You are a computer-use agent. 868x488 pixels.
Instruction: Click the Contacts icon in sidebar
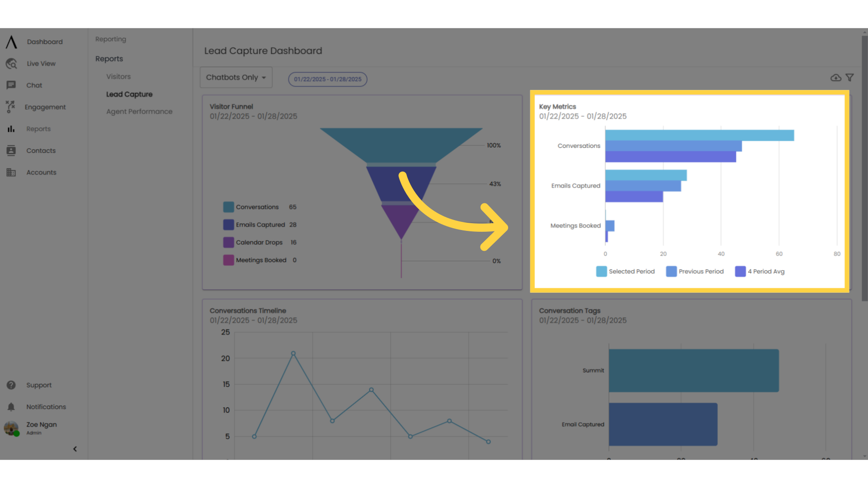(x=11, y=150)
